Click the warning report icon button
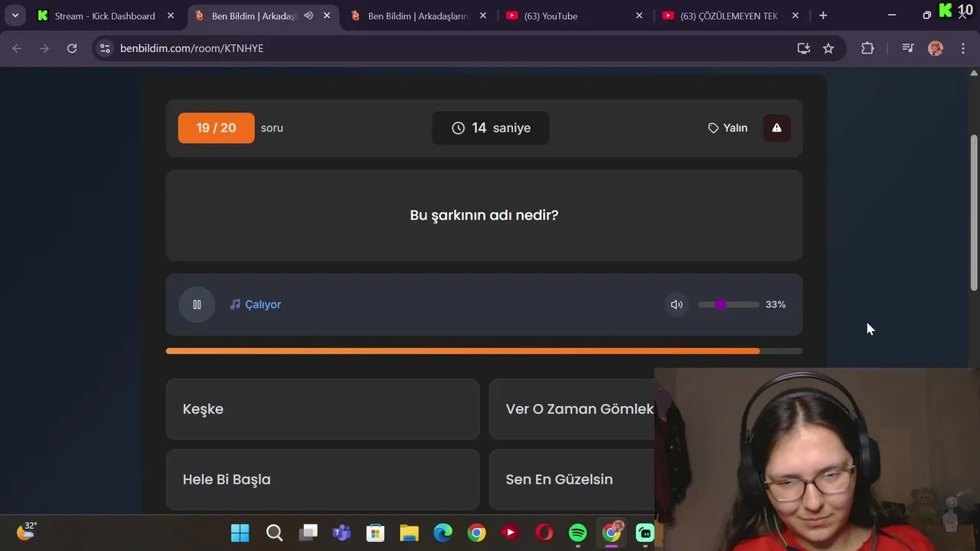The height and width of the screenshot is (551, 980). click(776, 128)
